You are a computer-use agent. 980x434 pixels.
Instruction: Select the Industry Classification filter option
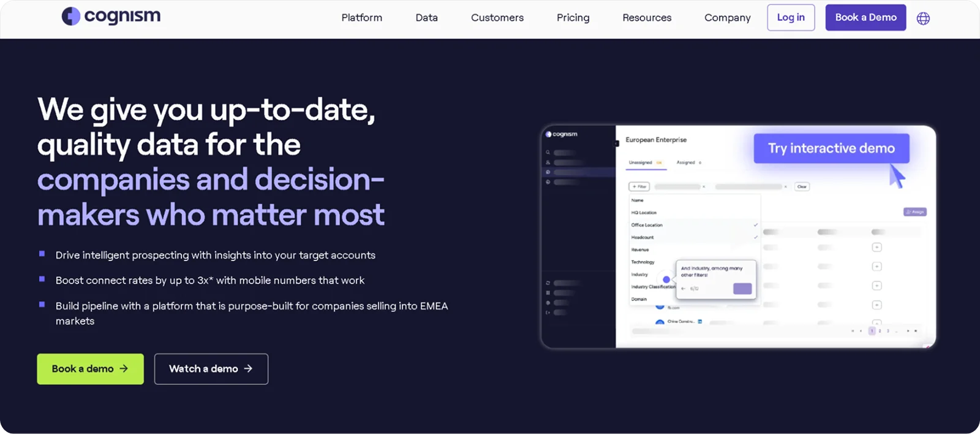tap(653, 287)
